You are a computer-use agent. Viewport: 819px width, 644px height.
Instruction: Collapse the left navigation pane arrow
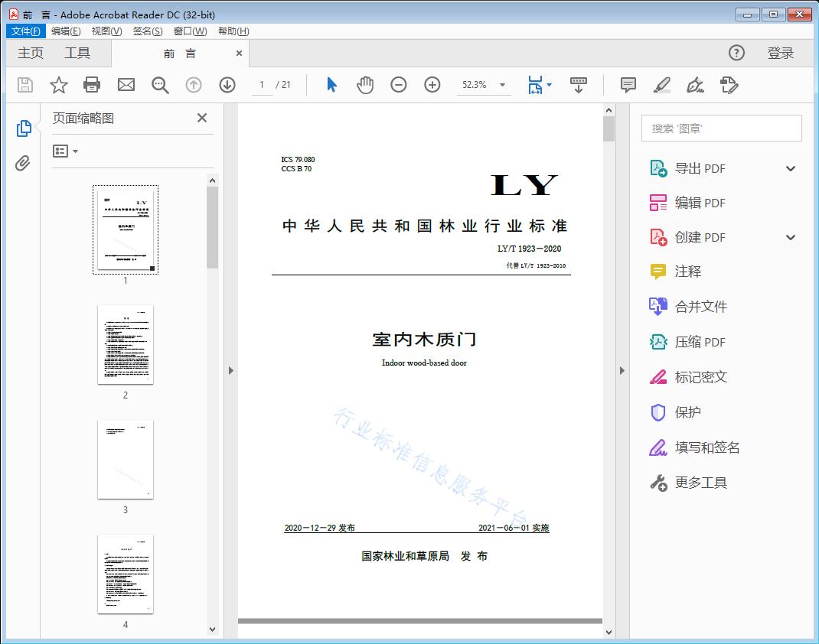pyautogui.click(x=230, y=371)
